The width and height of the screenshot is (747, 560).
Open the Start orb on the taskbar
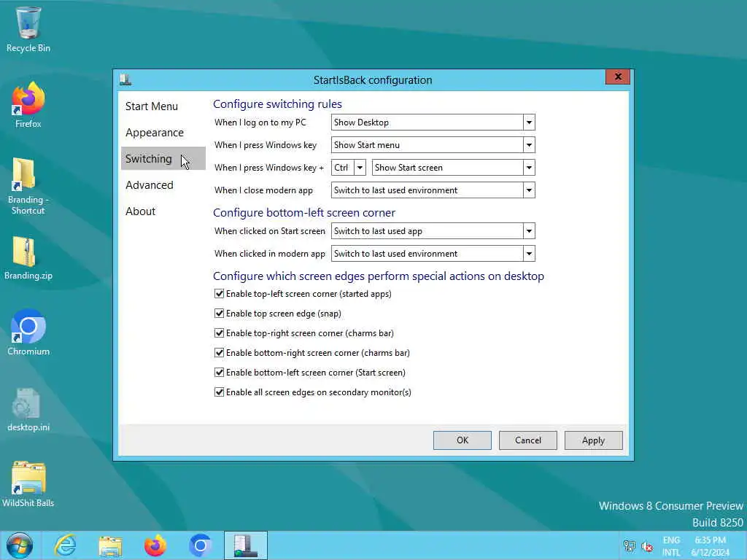pos(20,545)
